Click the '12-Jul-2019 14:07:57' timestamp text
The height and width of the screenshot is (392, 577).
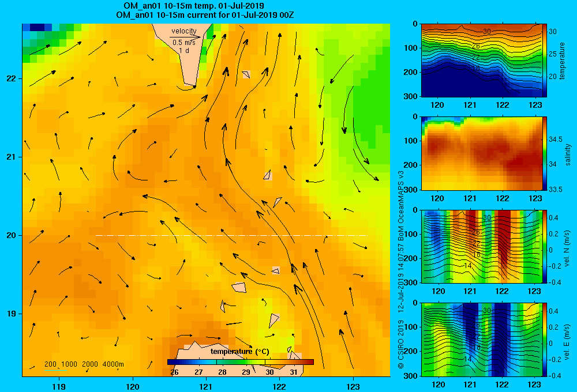click(x=401, y=278)
